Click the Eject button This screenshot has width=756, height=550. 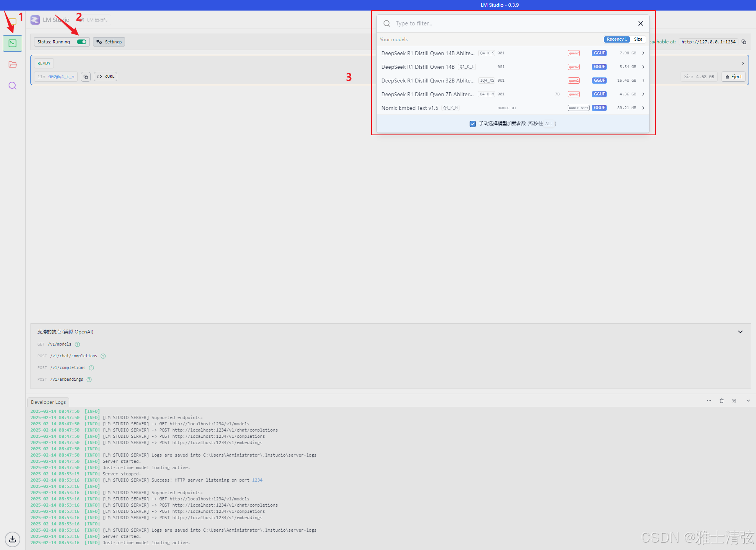pos(733,77)
